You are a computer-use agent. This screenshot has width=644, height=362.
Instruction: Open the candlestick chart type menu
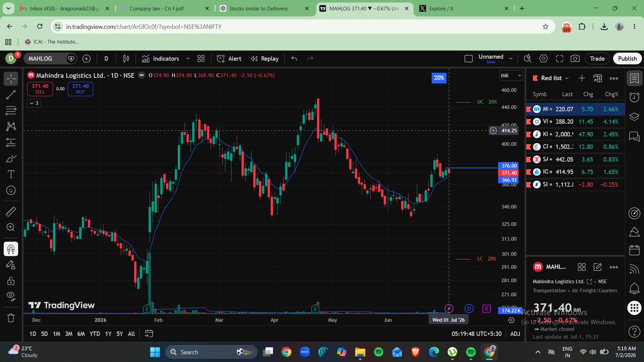[x=126, y=58]
